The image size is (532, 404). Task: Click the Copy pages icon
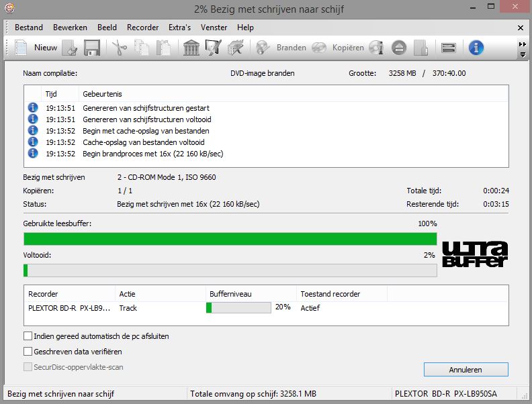tap(142, 48)
